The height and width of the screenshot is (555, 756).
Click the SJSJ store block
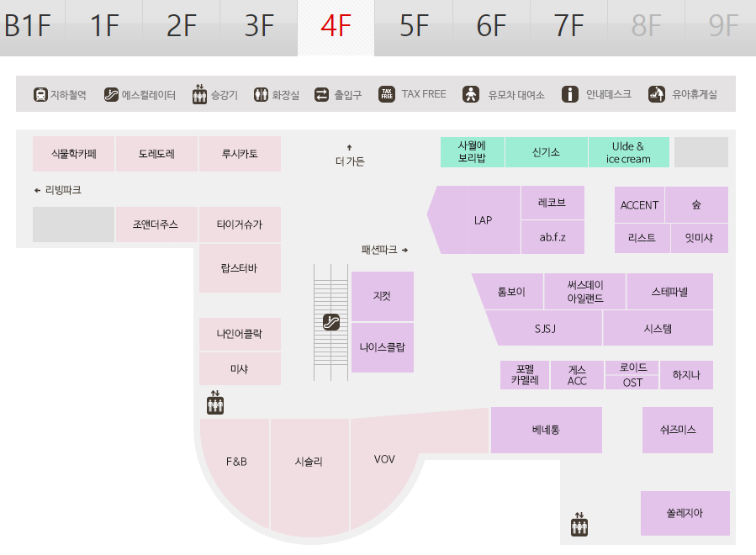[546, 328]
